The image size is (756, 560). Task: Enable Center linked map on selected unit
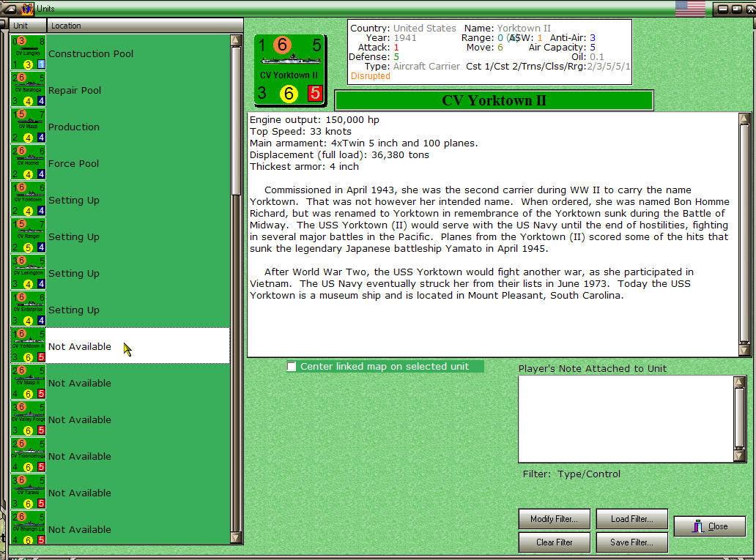click(x=292, y=367)
